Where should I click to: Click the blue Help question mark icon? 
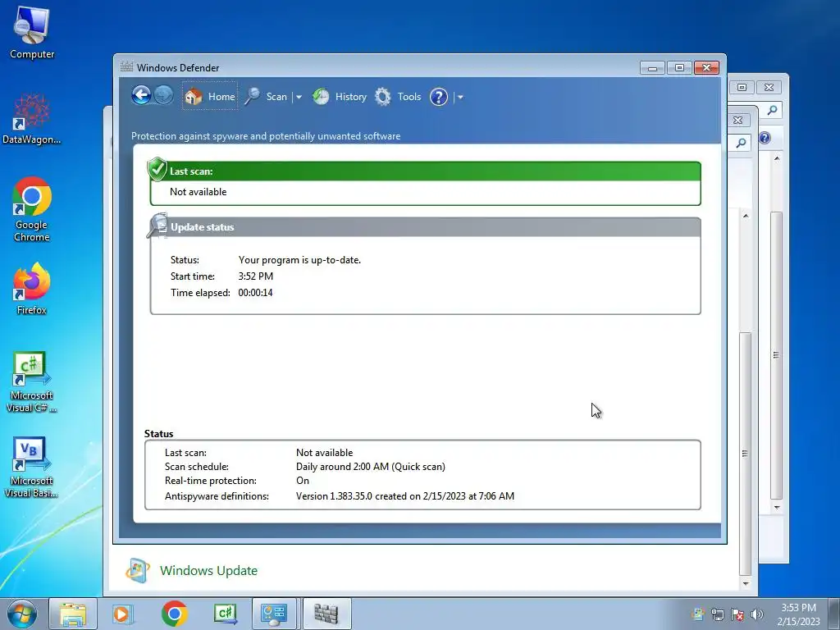[x=439, y=97]
